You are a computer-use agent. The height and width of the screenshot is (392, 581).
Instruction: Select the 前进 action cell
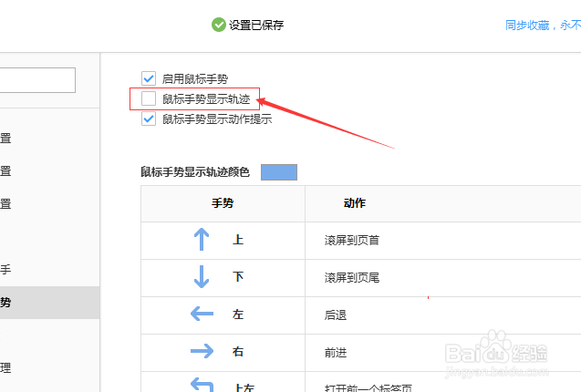click(442, 353)
